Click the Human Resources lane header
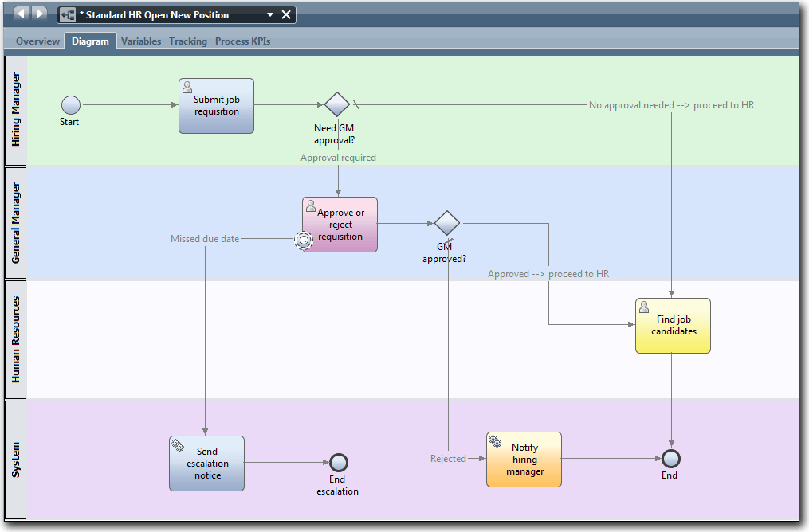 15,338
